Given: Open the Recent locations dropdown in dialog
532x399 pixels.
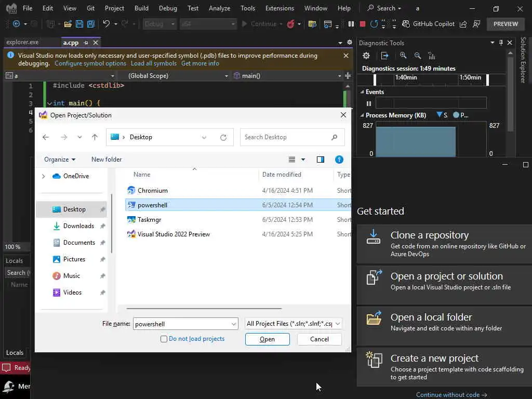Looking at the screenshot, I should click(x=79, y=137).
